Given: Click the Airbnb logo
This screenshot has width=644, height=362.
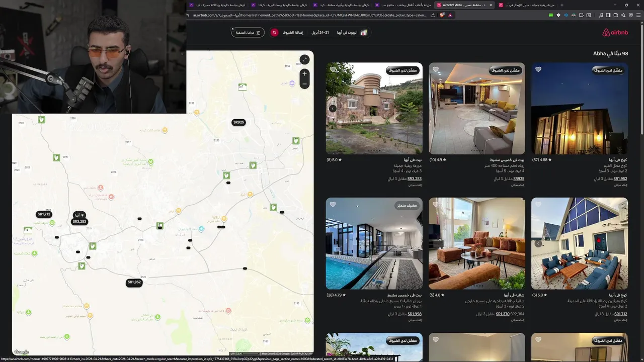Looking at the screenshot, I should coord(615,33).
